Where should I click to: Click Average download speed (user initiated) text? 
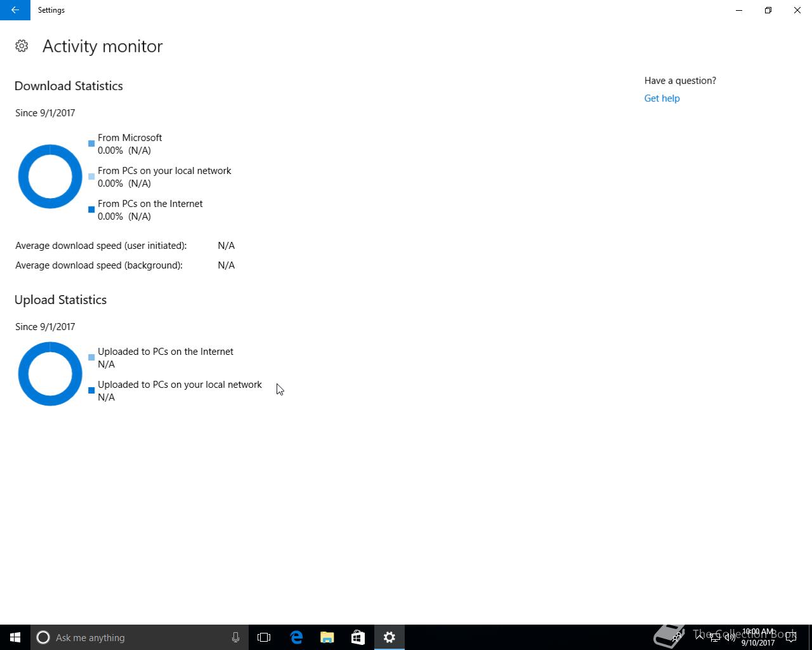pos(101,246)
